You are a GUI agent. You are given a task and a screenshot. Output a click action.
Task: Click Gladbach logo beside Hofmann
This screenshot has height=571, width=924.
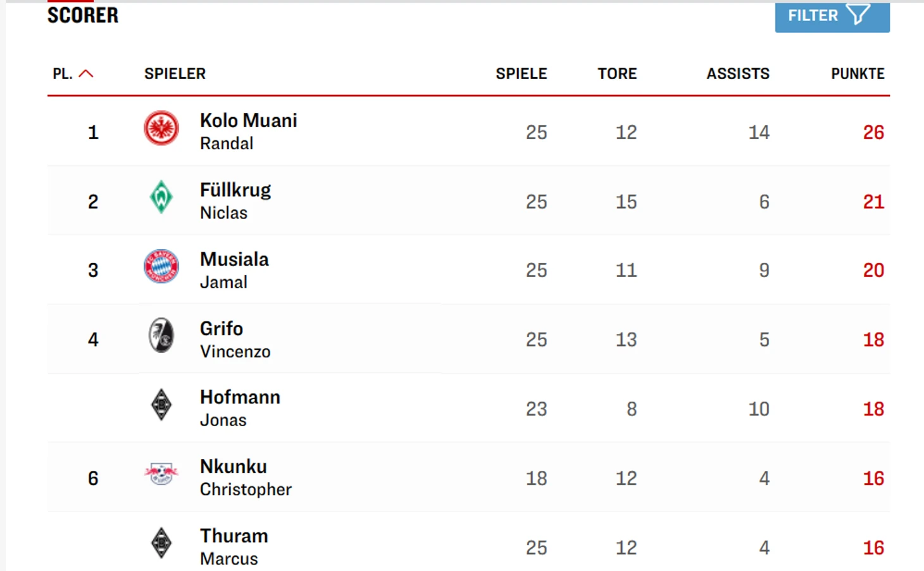[x=161, y=405]
